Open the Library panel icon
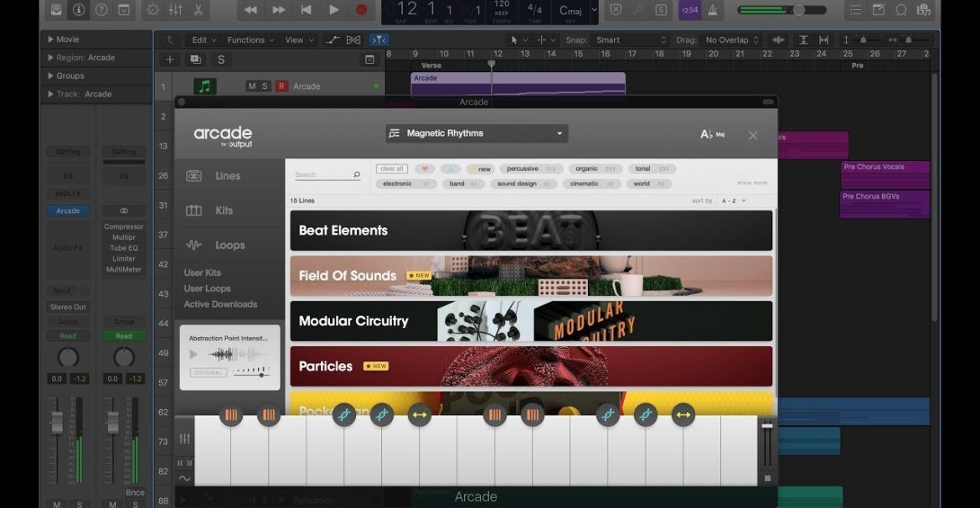 tap(57, 9)
